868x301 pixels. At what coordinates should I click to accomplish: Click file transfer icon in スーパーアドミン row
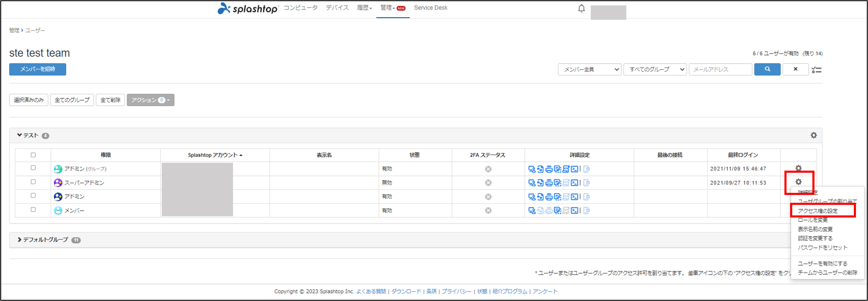[540, 183]
